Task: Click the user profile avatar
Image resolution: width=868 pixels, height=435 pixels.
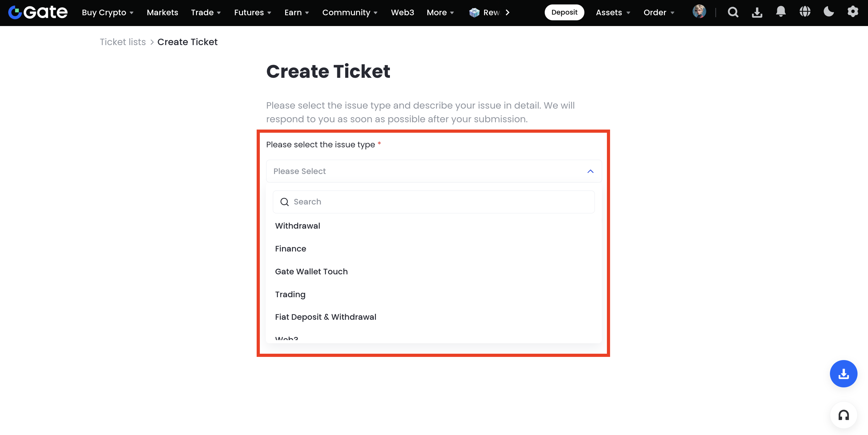Action: click(x=699, y=12)
